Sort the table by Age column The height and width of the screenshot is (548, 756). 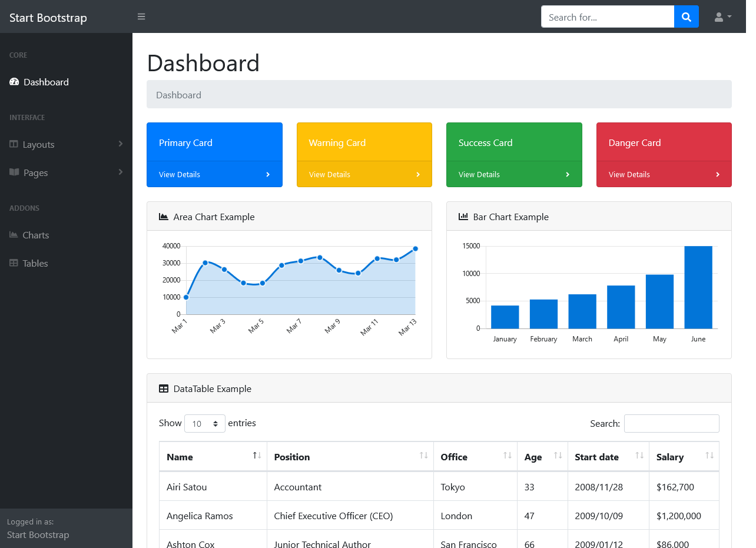point(542,456)
